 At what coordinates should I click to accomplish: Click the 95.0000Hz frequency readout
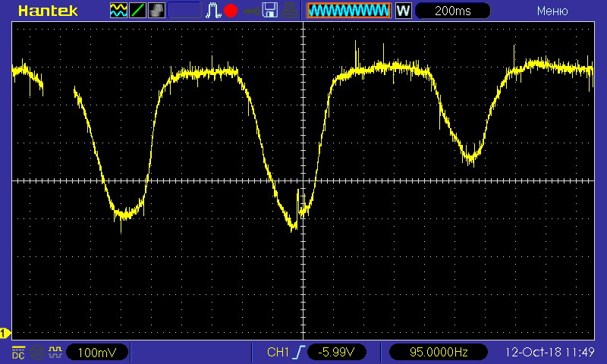click(x=438, y=353)
